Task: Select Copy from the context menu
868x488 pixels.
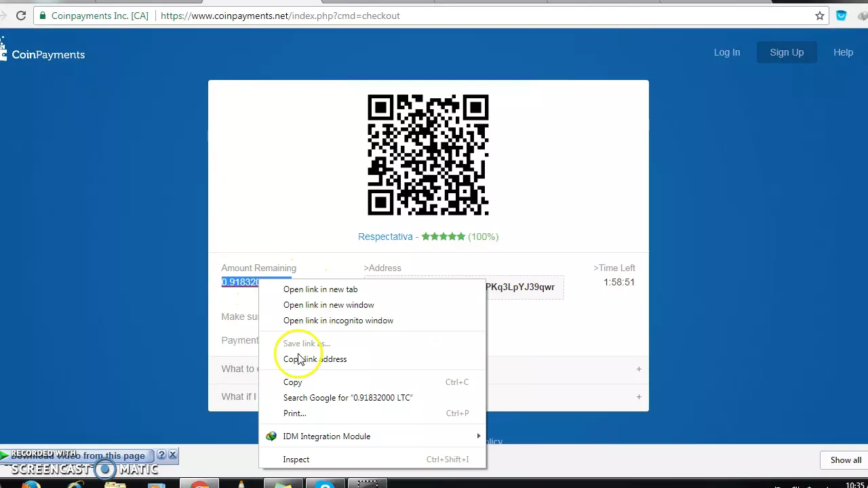Action: [372, 382]
